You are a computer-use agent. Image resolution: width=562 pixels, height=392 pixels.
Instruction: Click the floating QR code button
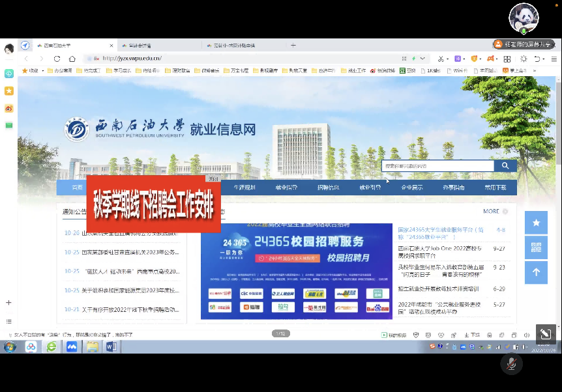click(x=536, y=247)
